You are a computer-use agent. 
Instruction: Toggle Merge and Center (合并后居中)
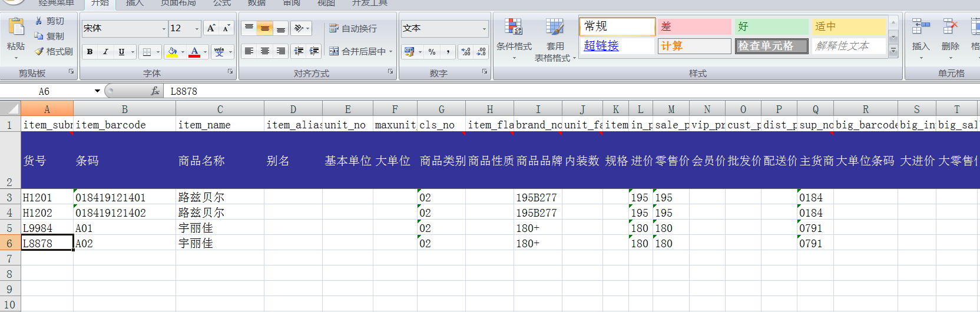[x=357, y=51]
